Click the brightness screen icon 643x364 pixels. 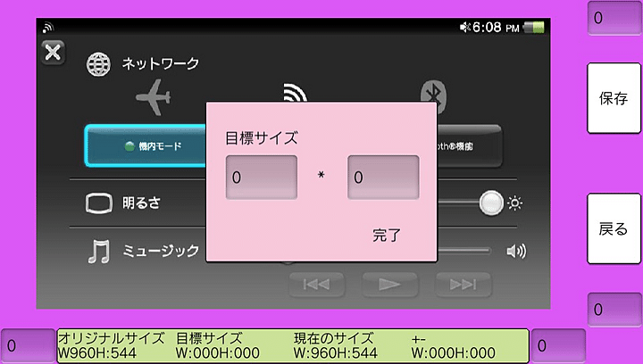98,203
